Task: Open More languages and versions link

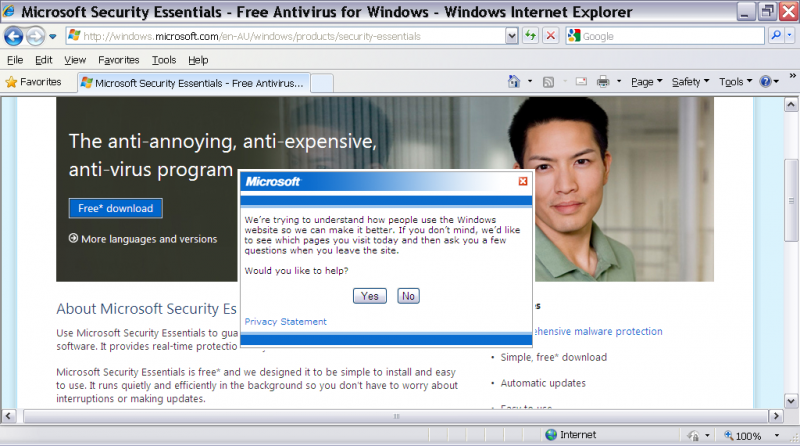Action: [x=143, y=239]
